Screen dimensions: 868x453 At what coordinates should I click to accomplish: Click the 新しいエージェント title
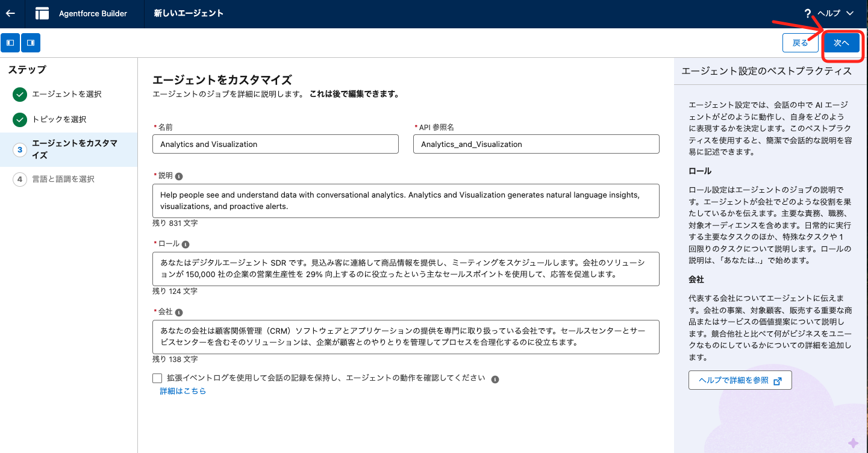point(189,13)
